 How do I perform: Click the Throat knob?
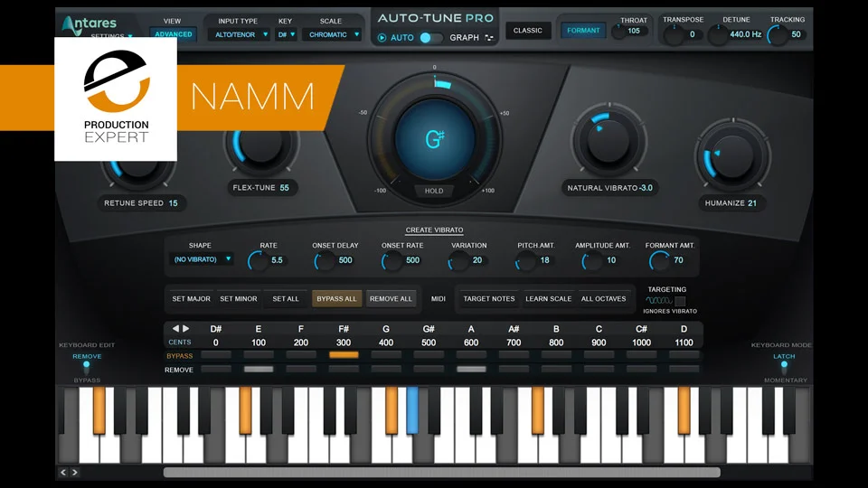[x=618, y=31]
